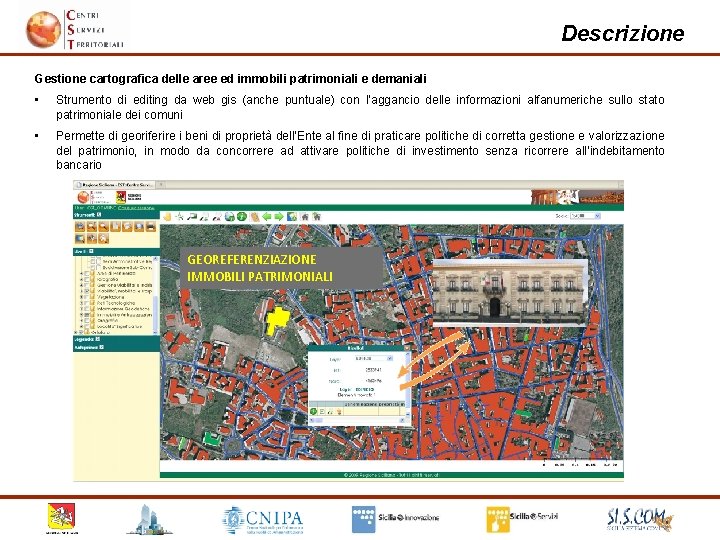The width and height of the screenshot is (720, 540).
Task: Click the Regione Siciliana emblem in web app header
Action: pyautogui.click(x=121, y=197)
